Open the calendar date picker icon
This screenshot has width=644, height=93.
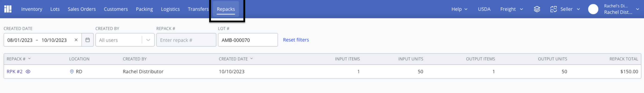pyautogui.click(x=88, y=40)
